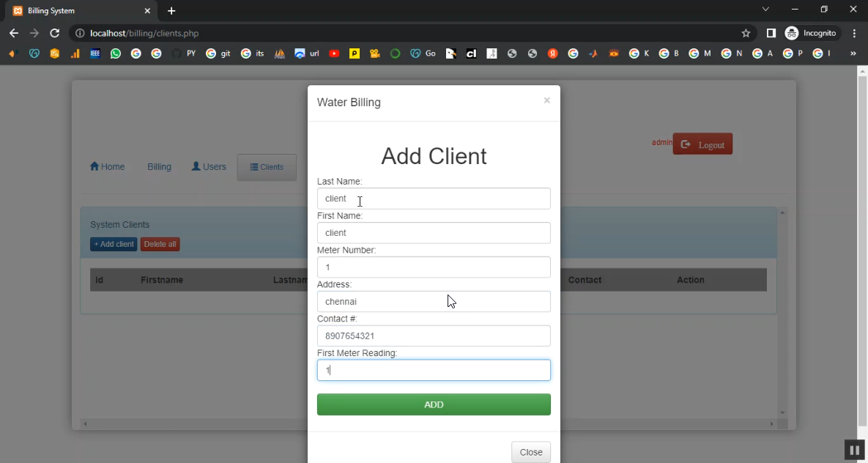Click the Last Name input field
868x463 pixels.
tap(434, 199)
